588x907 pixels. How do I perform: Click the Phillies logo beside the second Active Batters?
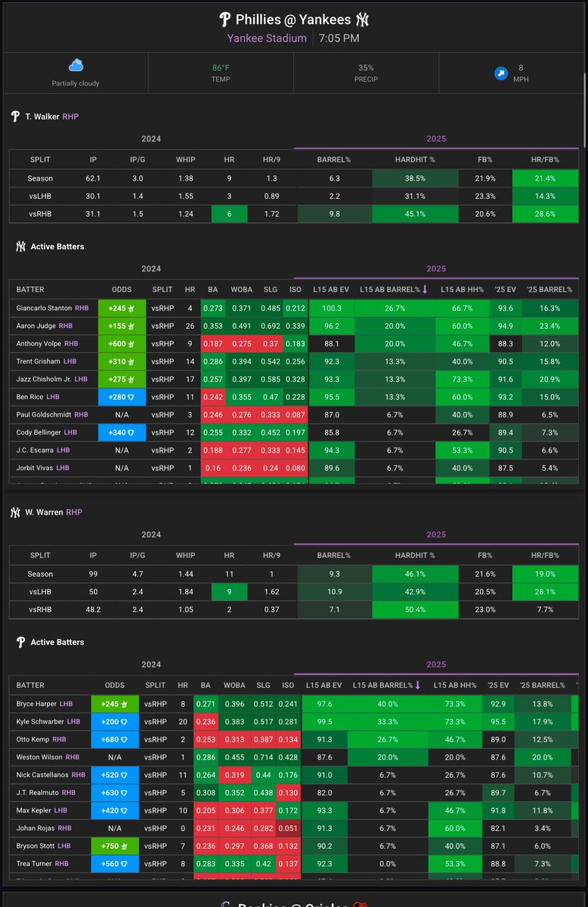tap(20, 642)
